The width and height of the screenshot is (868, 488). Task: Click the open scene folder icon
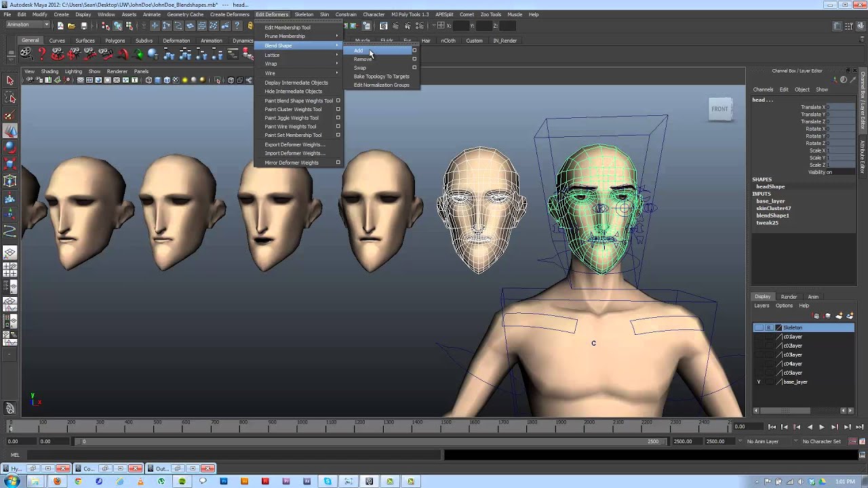(x=72, y=26)
